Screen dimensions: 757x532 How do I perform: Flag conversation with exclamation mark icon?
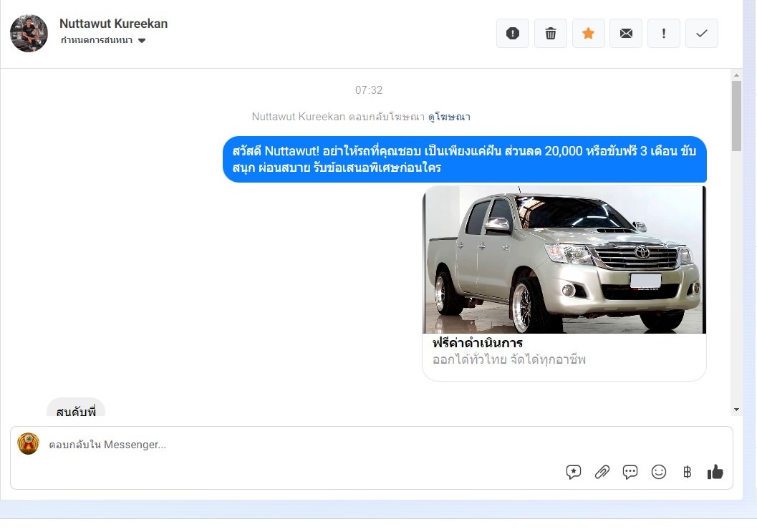[664, 34]
